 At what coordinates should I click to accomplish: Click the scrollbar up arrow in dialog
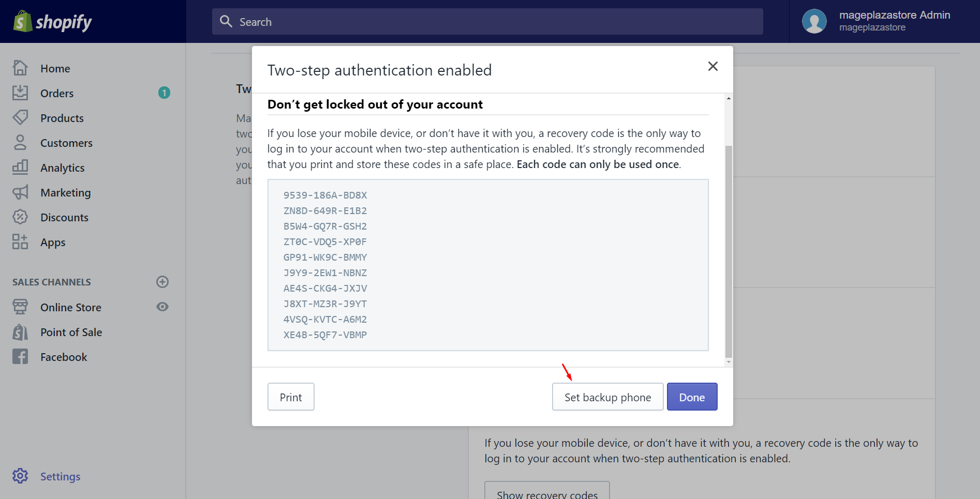coord(729,98)
